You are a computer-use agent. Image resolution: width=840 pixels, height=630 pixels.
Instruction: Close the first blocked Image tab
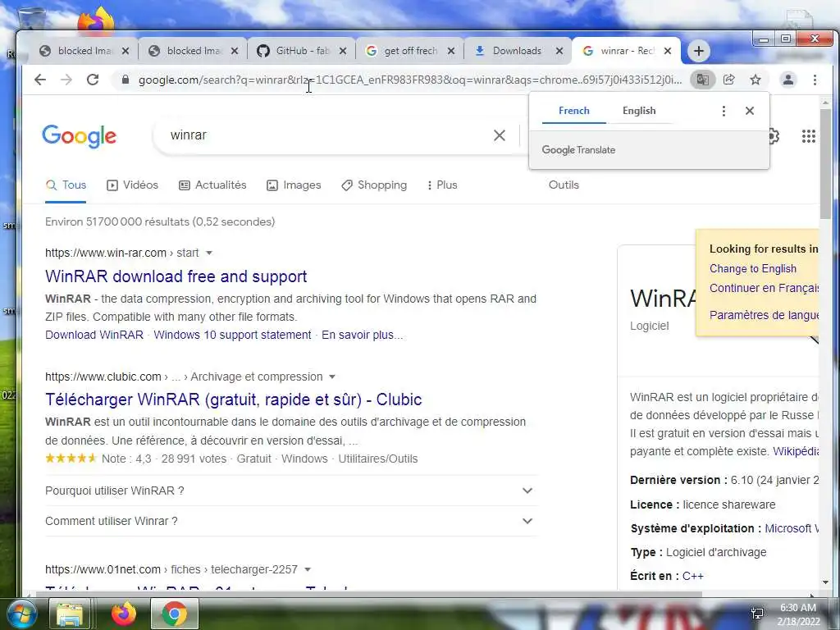click(x=126, y=51)
